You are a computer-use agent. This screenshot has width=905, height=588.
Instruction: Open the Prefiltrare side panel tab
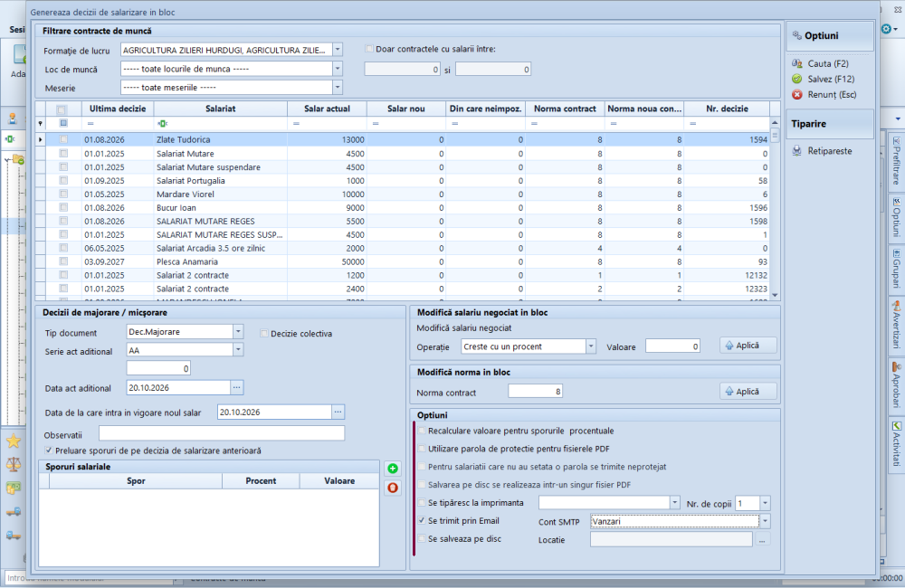pos(896,160)
